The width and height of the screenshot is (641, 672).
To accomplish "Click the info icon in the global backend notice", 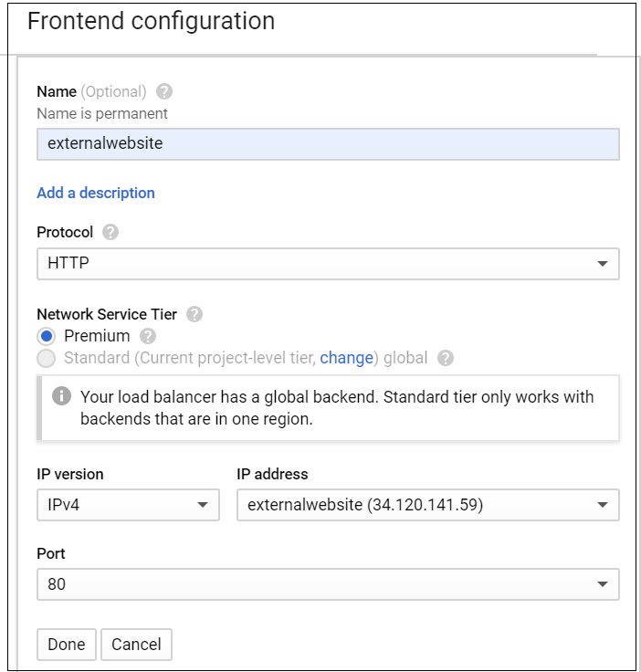I will pyautogui.click(x=61, y=396).
